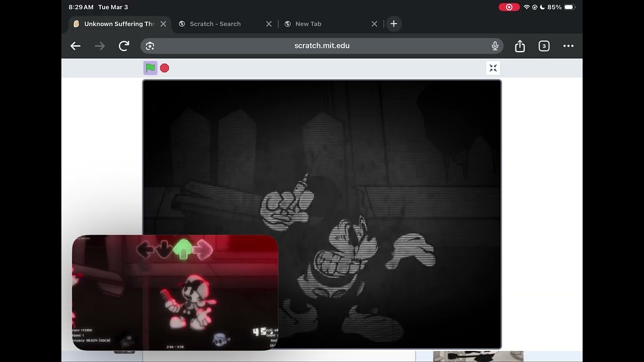Exit full screen stage mode
This screenshot has height=362, width=644.
[x=493, y=68]
